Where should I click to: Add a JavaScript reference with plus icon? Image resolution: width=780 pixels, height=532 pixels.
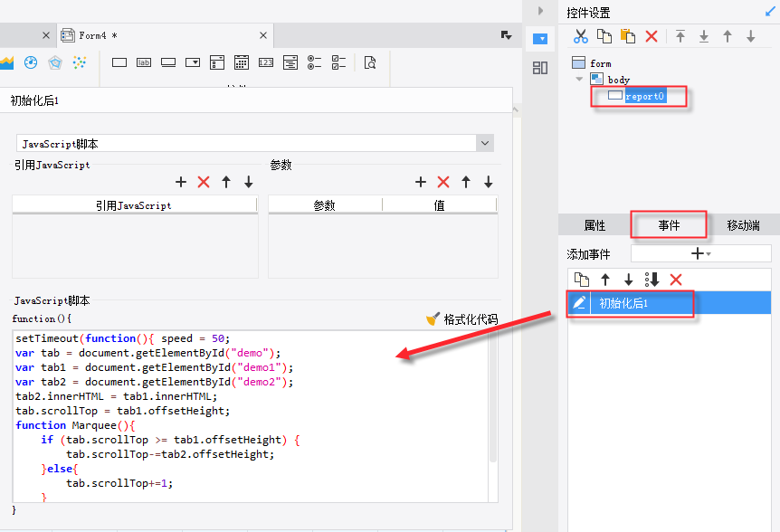point(181,182)
